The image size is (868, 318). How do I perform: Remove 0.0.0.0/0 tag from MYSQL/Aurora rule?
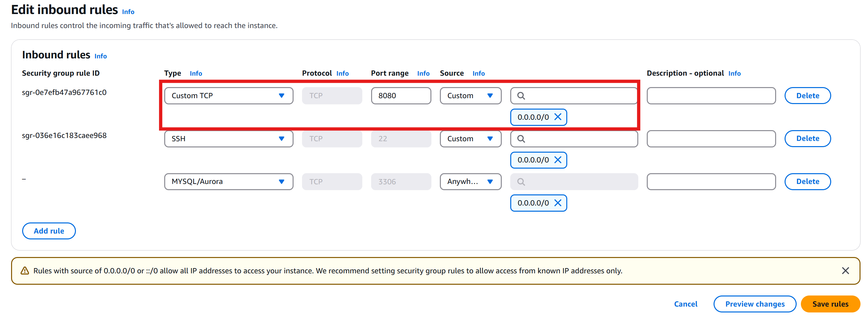point(558,203)
